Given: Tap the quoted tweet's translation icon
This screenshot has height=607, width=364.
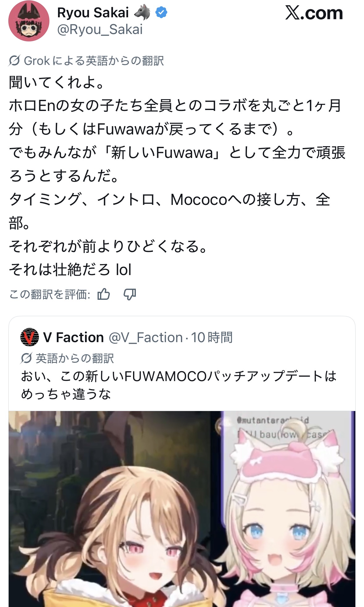Looking at the screenshot, I should [27, 358].
